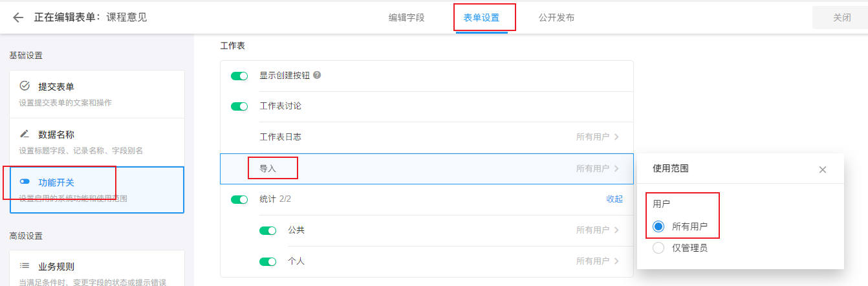This screenshot has height=286, width=868.
Task: Click the 关闭 button
Action: tap(841, 17)
